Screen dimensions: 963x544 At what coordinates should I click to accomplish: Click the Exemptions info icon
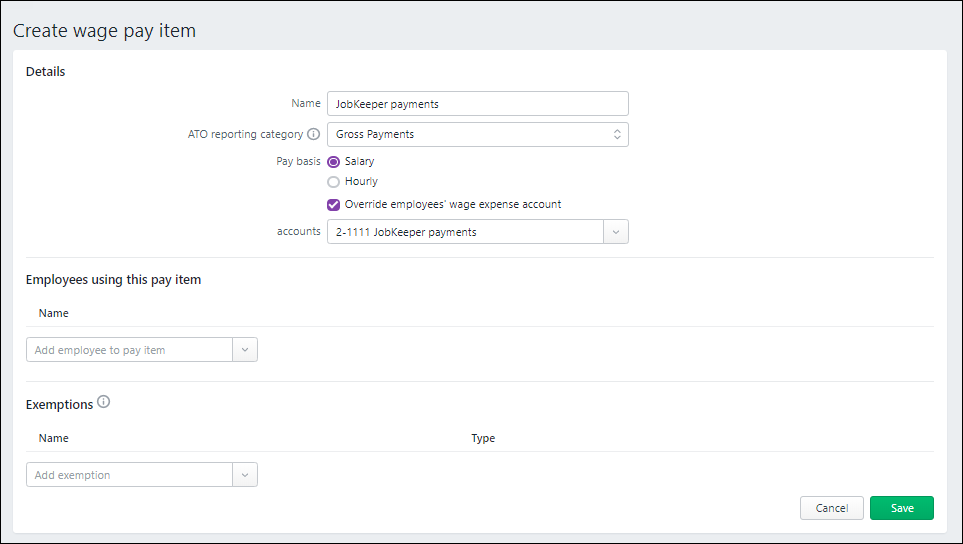coord(104,403)
